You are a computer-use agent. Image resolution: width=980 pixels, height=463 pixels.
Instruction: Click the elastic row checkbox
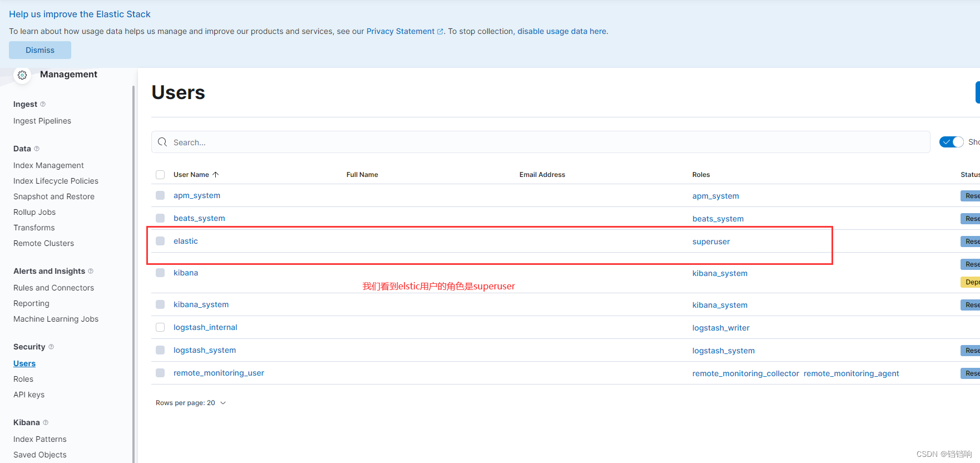click(160, 241)
